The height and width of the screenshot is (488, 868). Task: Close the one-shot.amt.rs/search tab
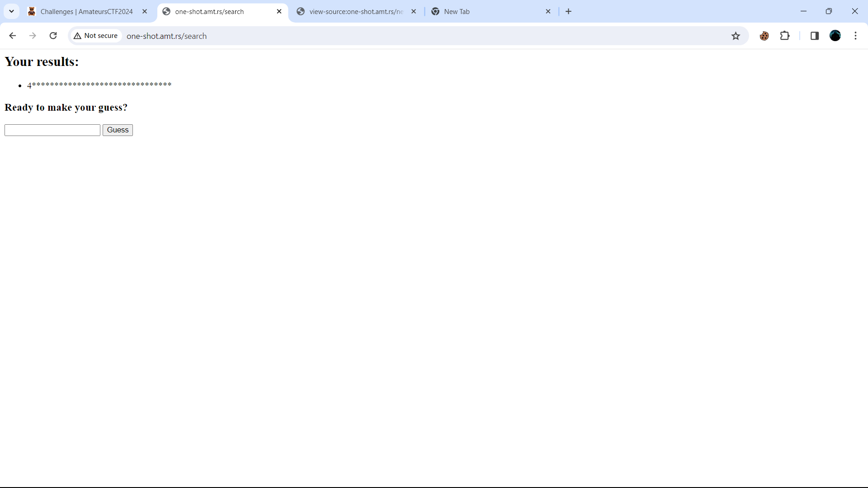coord(279,12)
